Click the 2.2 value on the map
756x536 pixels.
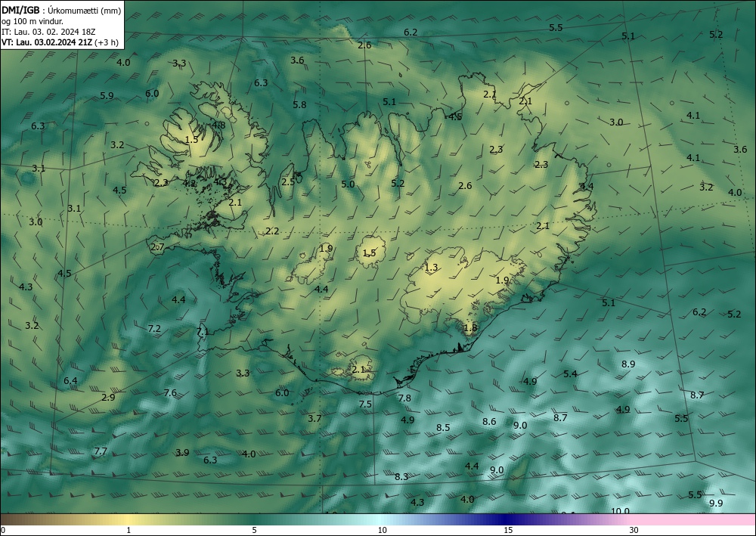pos(272,231)
